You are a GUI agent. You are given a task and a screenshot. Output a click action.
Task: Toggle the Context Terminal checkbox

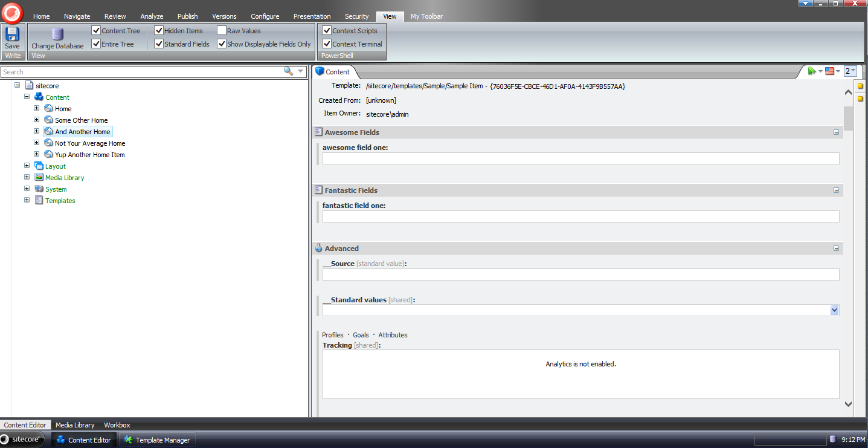327,44
